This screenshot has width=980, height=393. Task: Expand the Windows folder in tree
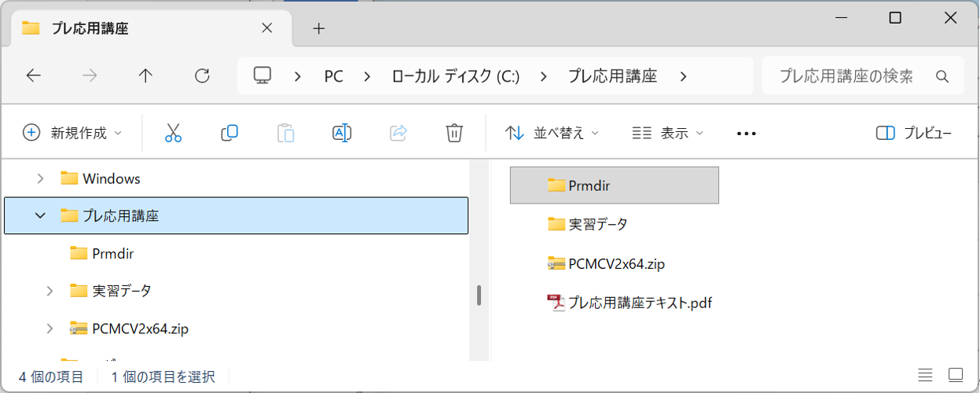(40, 178)
